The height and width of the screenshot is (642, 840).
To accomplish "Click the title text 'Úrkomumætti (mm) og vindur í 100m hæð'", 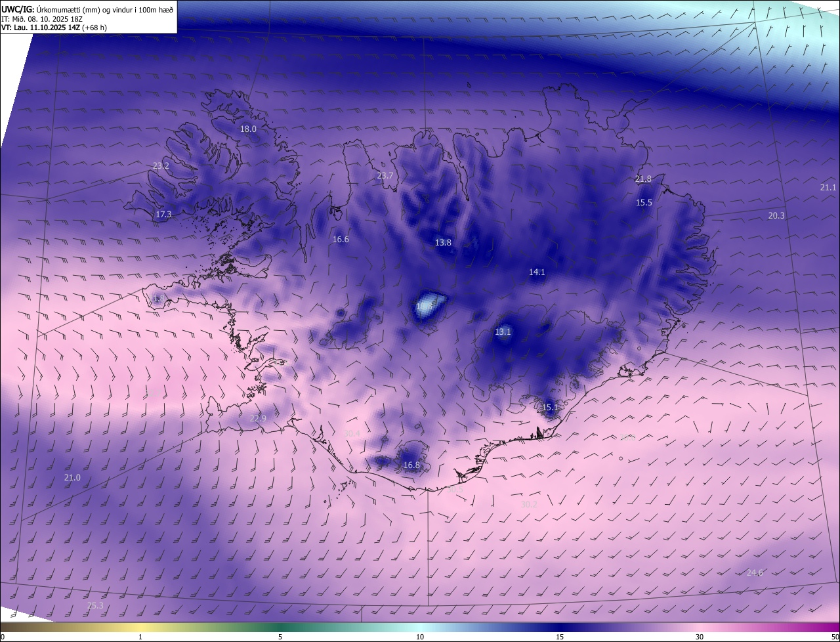I will [x=105, y=9].
